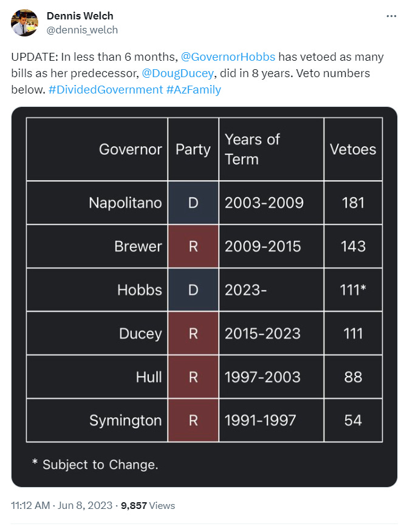Viewport: 407px width, 532px height.
Task: Open the Dennis Welch display name
Action: coord(80,16)
